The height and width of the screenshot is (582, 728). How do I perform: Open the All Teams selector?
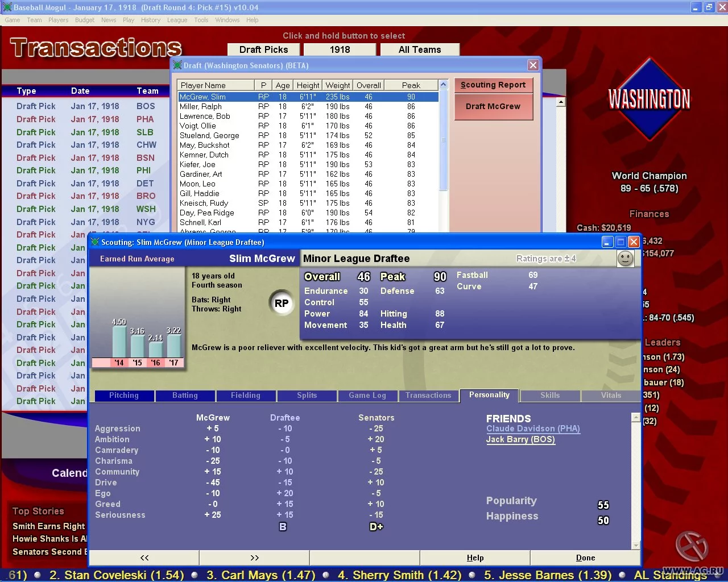click(x=420, y=49)
